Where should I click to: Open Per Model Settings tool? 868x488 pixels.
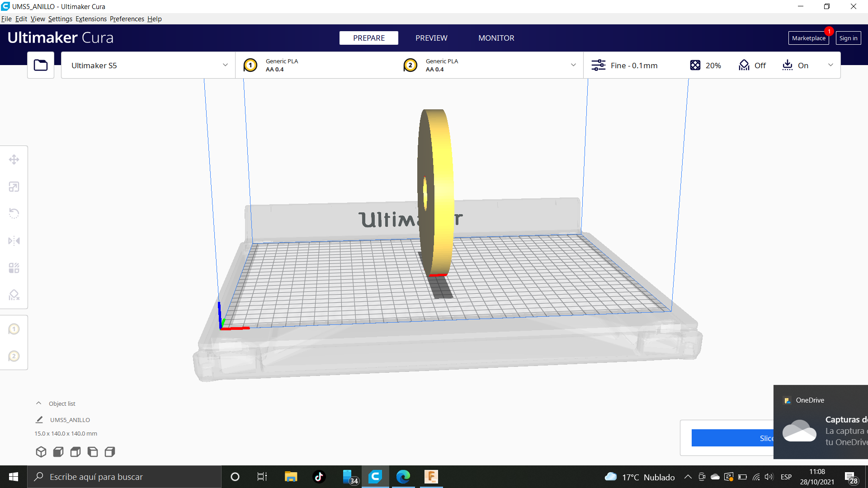(14, 268)
